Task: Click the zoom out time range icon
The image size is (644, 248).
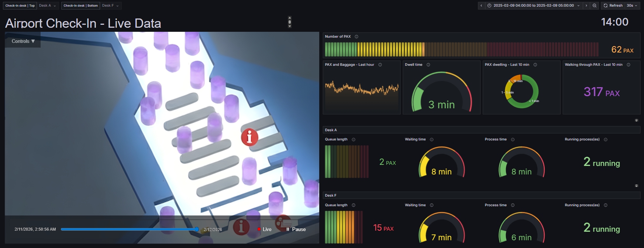Action: point(595,6)
